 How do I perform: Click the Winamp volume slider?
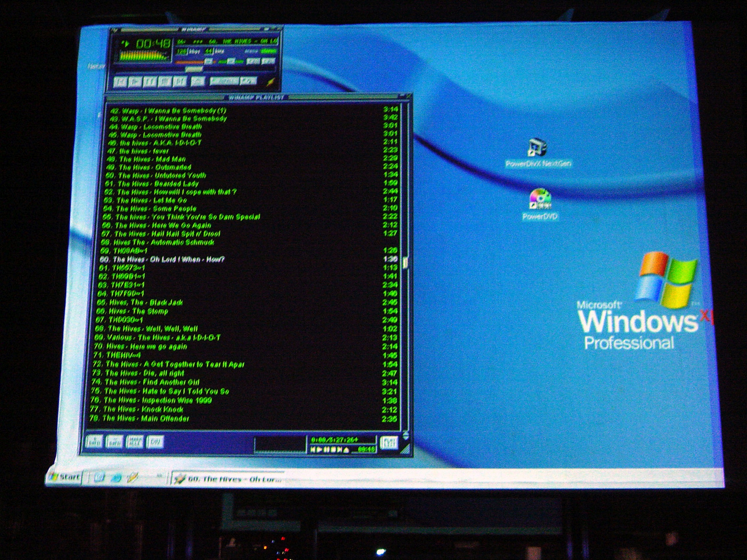(193, 62)
